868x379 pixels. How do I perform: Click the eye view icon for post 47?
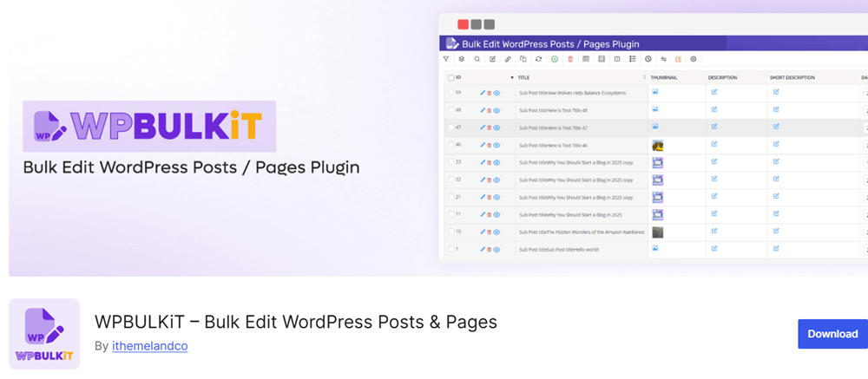[x=496, y=127]
